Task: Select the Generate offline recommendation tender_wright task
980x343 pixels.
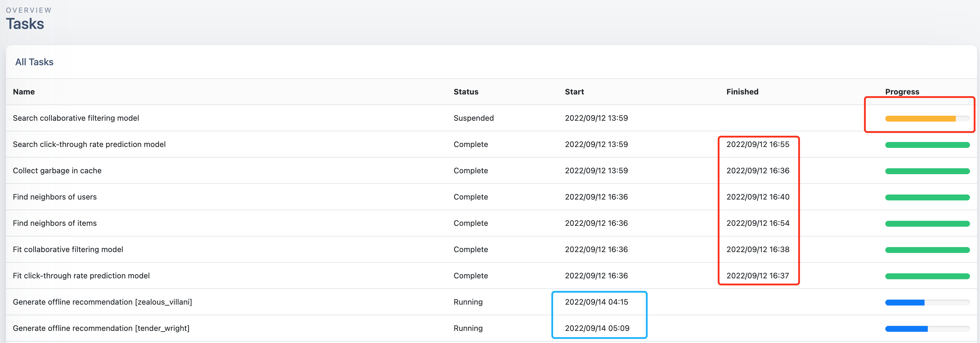Action: [x=101, y=328]
